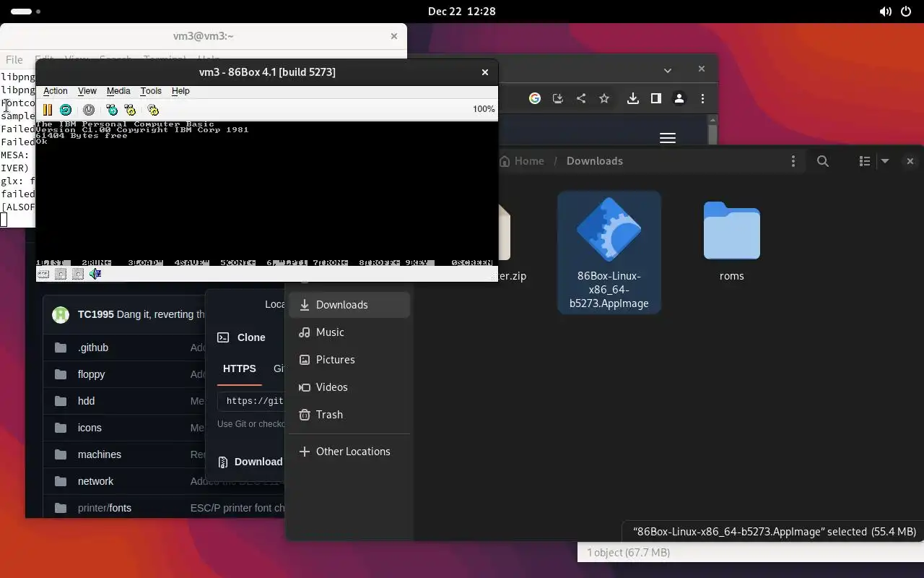Open Files folder three-dot menu
The image size is (924, 578).
[x=793, y=161]
